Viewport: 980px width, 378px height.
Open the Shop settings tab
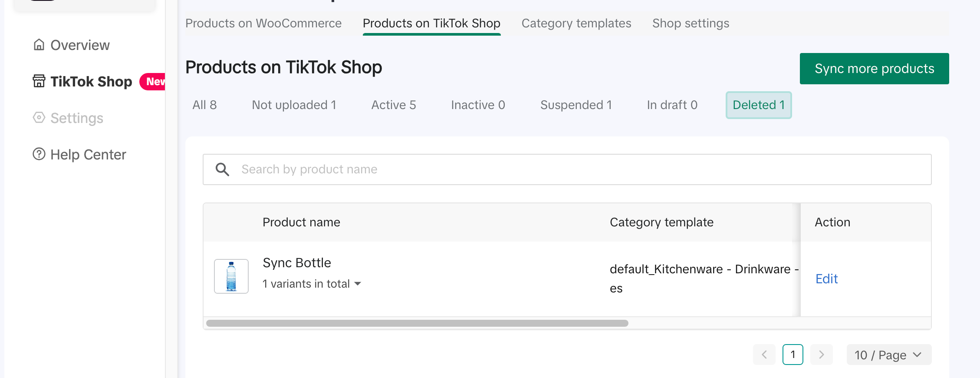[x=691, y=23]
